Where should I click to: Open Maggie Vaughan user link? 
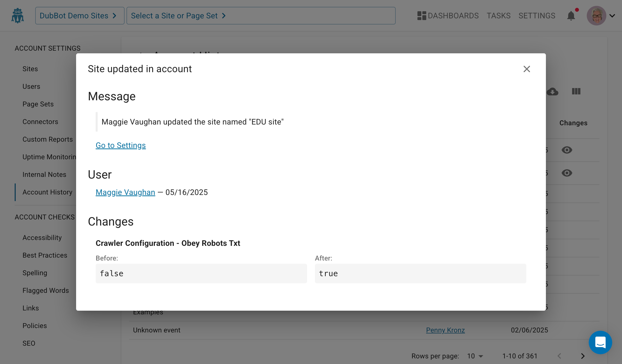click(x=125, y=192)
